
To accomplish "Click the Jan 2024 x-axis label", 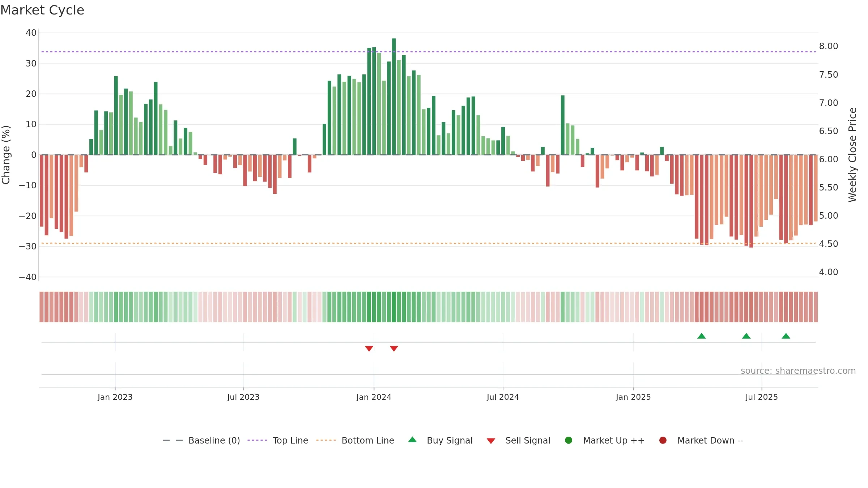I will coord(374,397).
